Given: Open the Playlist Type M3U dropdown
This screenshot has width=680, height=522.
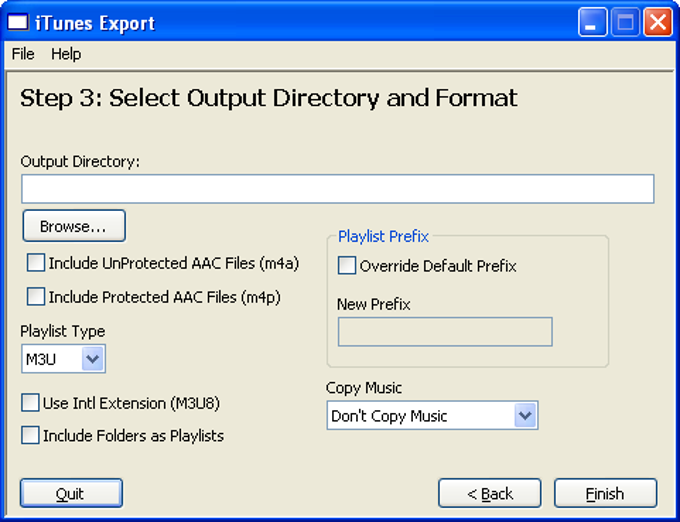Looking at the screenshot, I should (63, 359).
